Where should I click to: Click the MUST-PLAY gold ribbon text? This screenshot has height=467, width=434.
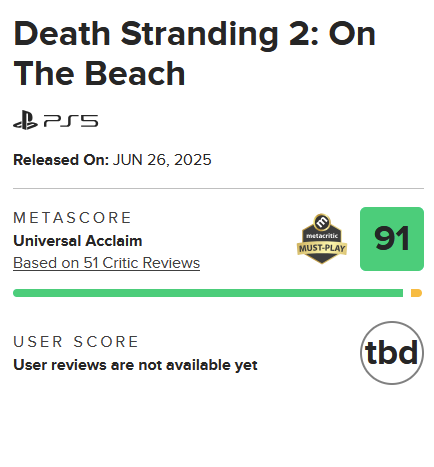point(322,248)
